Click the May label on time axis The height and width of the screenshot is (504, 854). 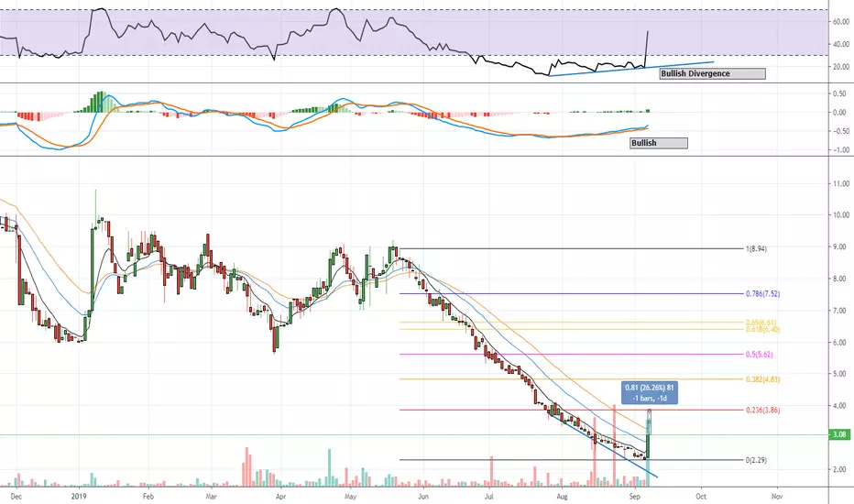pos(350,497)
